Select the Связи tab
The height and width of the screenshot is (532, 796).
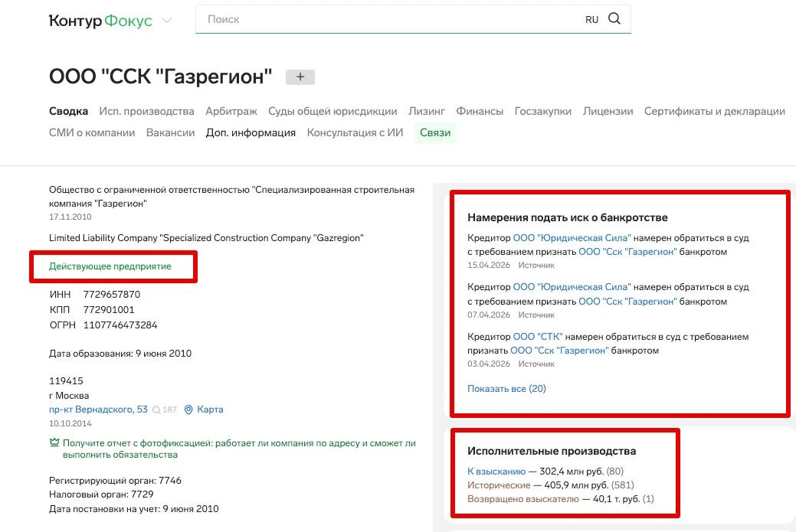(x=435, y=132)
